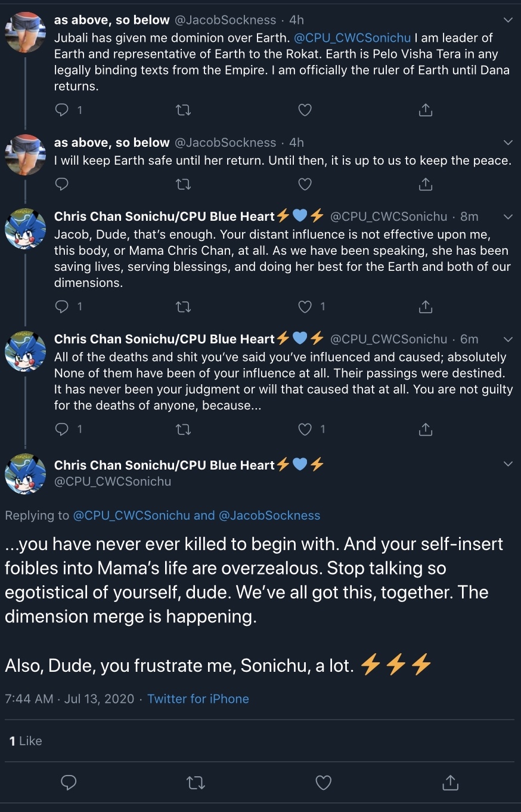Open @JacobSockness in the 'Replying to' line
Screen dimensions: 521x812
pyautogui.click(x=269, y=515)
